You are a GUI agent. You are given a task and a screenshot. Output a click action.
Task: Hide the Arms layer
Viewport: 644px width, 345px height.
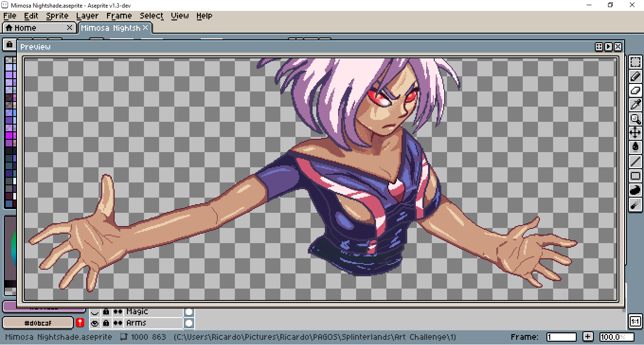click(x=95, y=323)
